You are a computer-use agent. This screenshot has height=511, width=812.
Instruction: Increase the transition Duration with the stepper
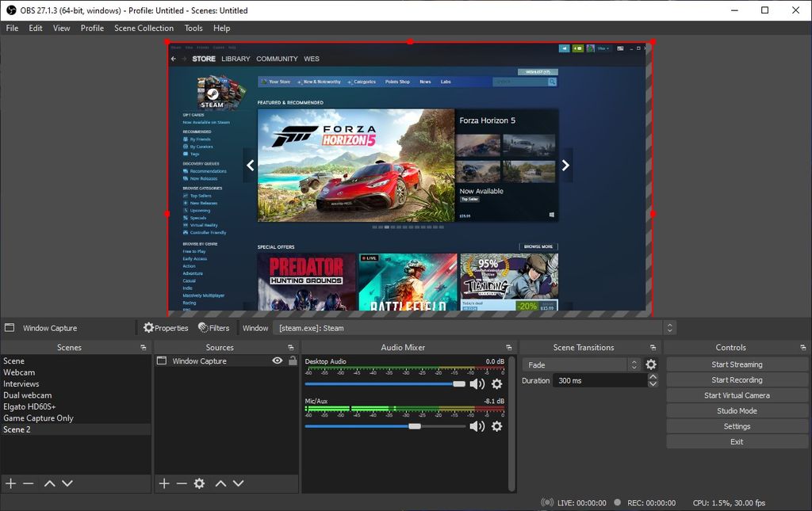[653, 376]
